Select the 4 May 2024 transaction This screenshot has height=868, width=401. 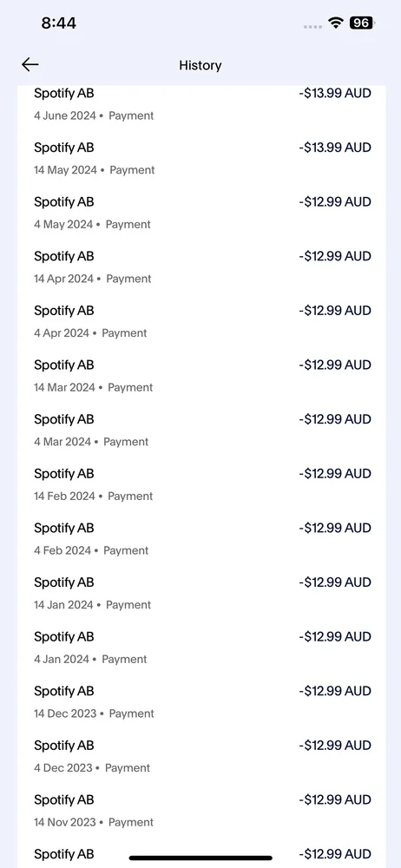coord(201,213)
